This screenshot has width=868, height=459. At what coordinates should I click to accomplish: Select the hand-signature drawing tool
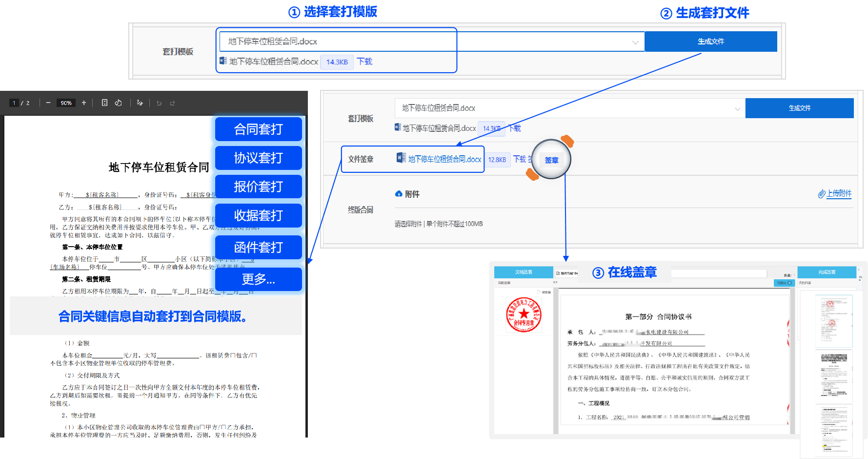140,103
